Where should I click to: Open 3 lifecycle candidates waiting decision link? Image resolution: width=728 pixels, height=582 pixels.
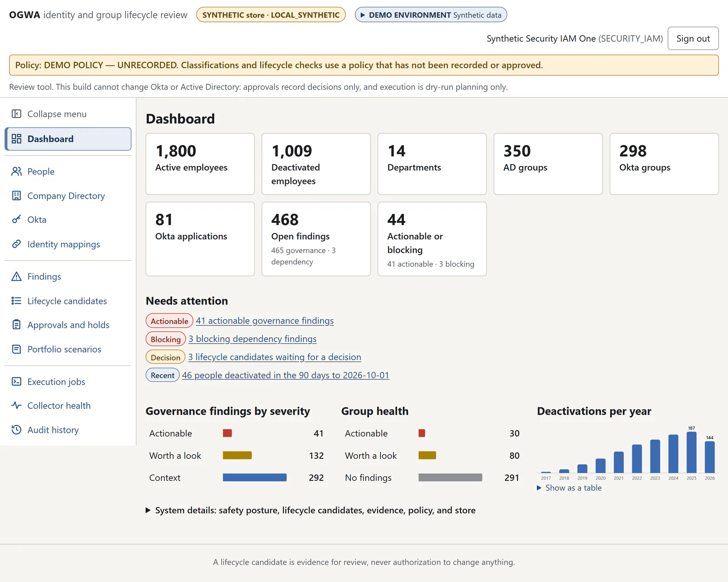click(x=275, y=357)
